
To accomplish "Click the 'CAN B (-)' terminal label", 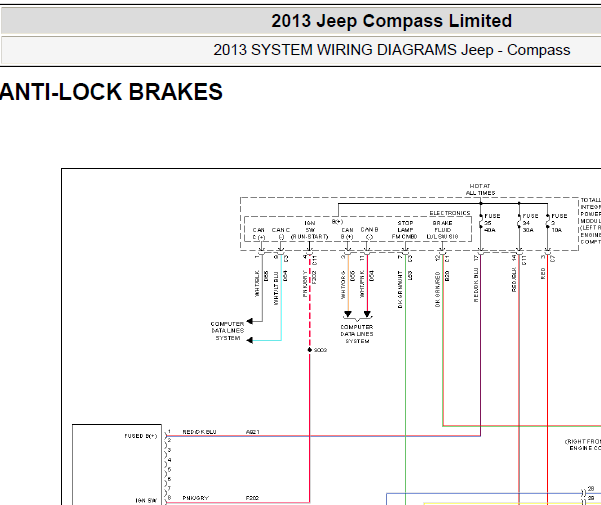I will (x=369, y=233).
